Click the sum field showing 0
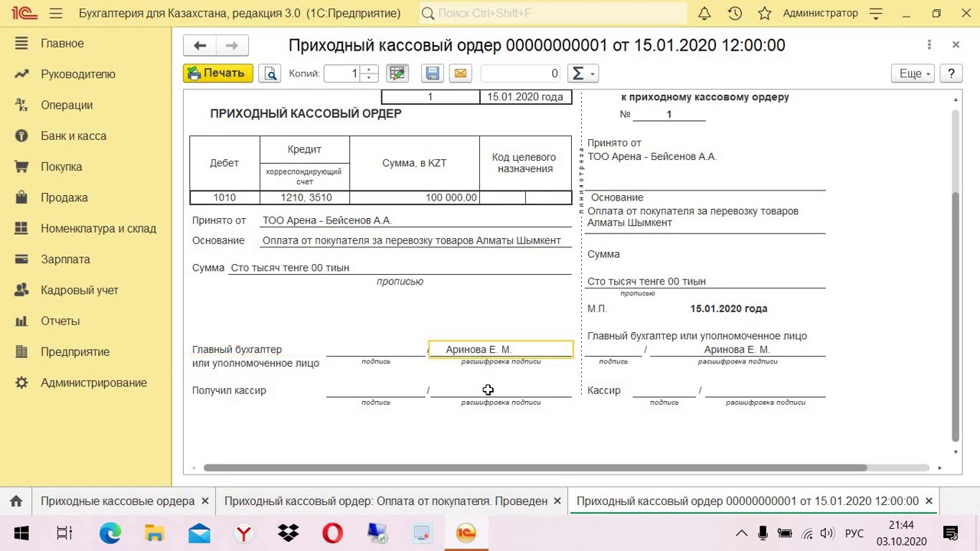Image resolution: width=980 pixels, height=551 pixels. pos(521,73)
